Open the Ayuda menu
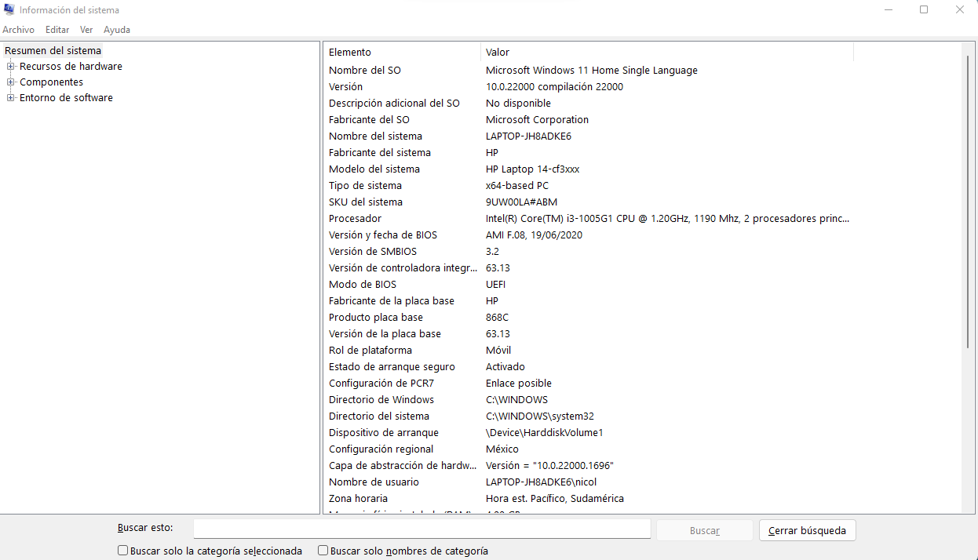Image resolution: width=978 pixels, height=560 pixels. pyautogui.click(x=117, y=30)
